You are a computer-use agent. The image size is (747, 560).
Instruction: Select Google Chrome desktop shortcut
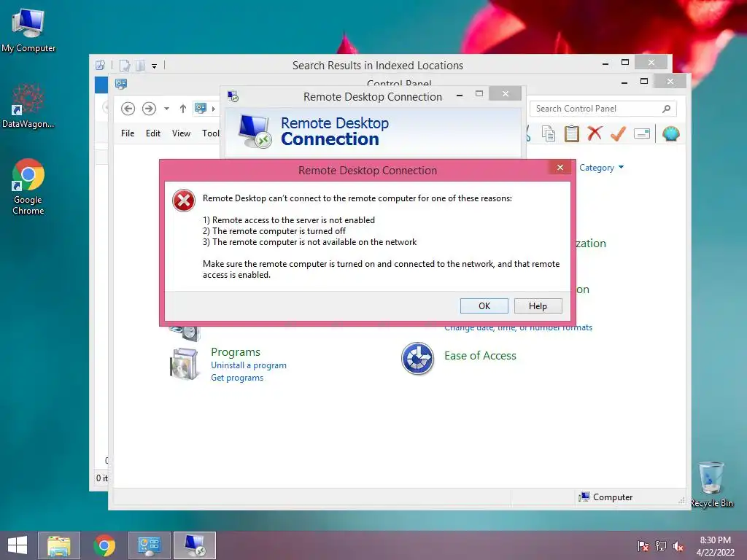click(28, 187)
